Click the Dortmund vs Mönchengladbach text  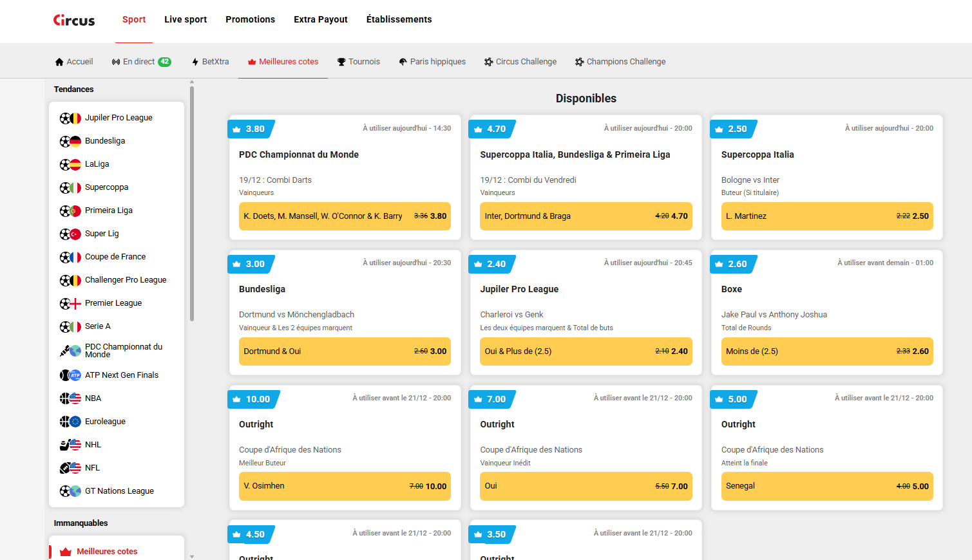[x=296, y=315]
